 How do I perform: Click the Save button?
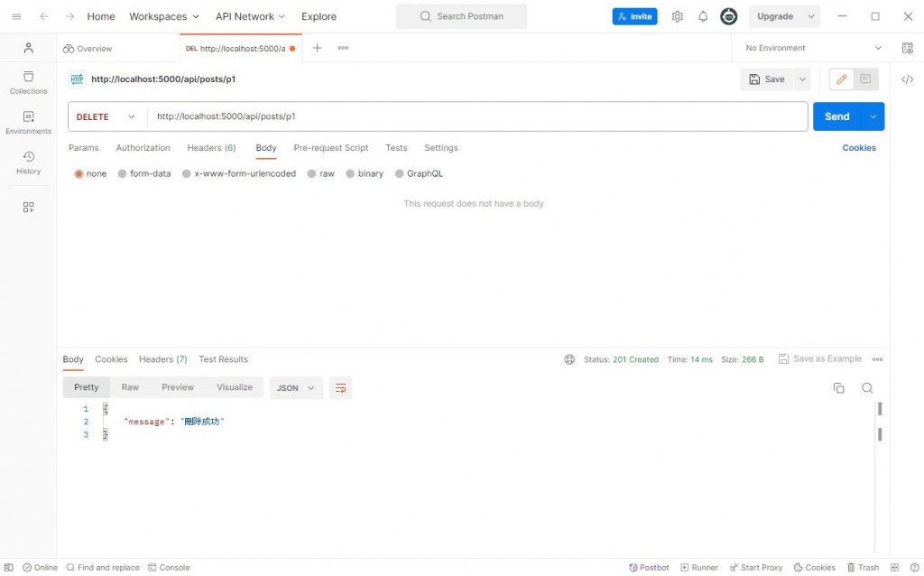click(767, 79)
